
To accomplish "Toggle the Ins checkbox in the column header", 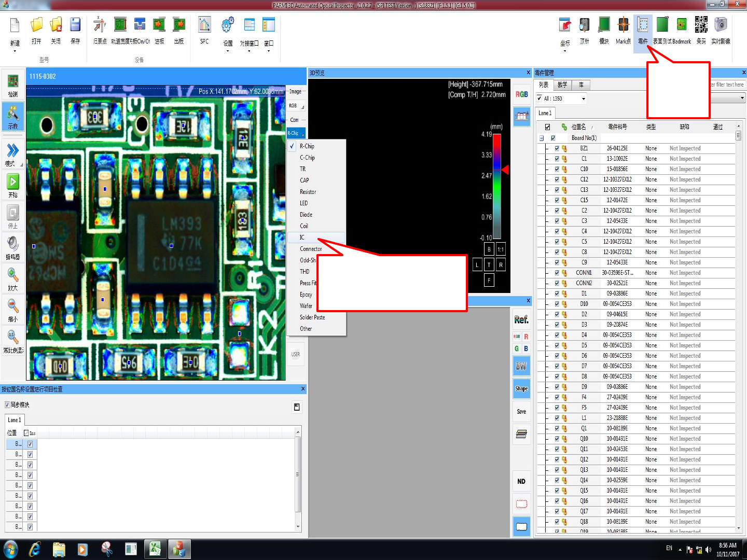I will tap(26, 433).
